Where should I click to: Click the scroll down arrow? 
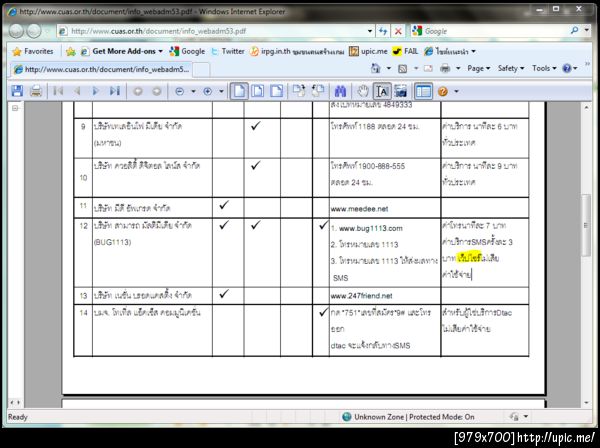pos(586,402)
